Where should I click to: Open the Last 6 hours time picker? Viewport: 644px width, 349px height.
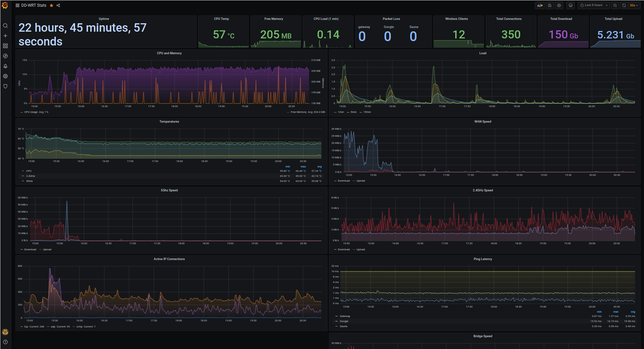pyautogui.click(x=594, y=5)
